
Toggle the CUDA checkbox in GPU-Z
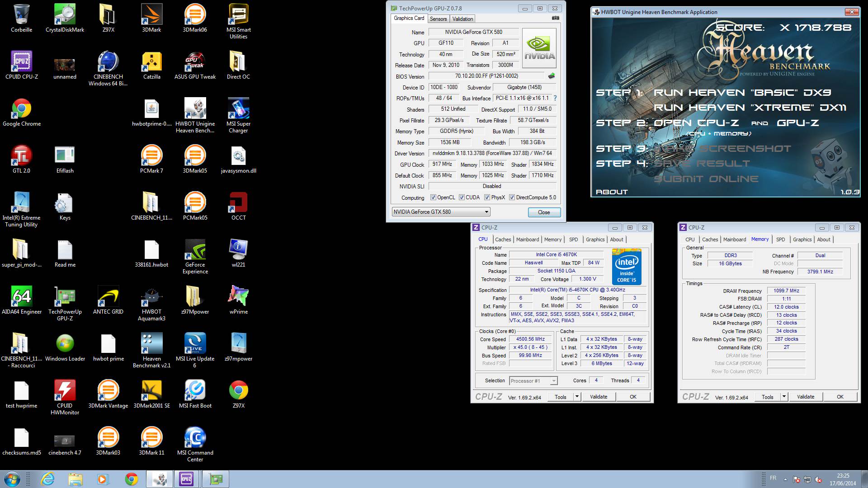tap(462, 197)
